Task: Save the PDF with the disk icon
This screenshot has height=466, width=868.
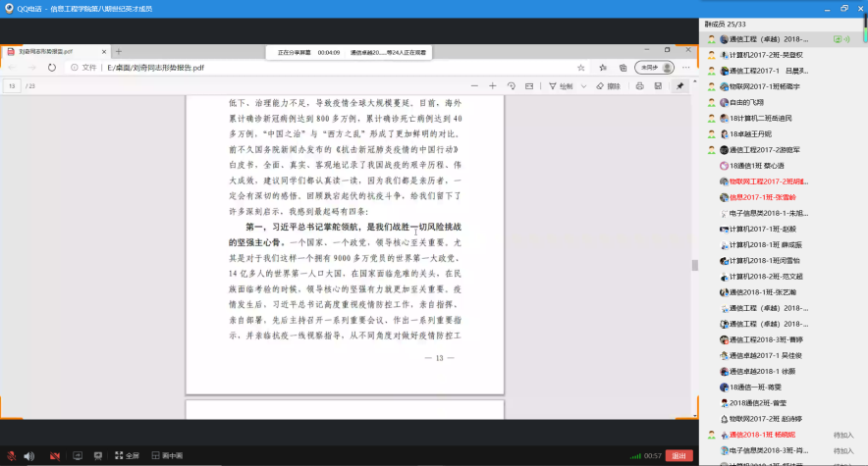Action: click(658, 86)
